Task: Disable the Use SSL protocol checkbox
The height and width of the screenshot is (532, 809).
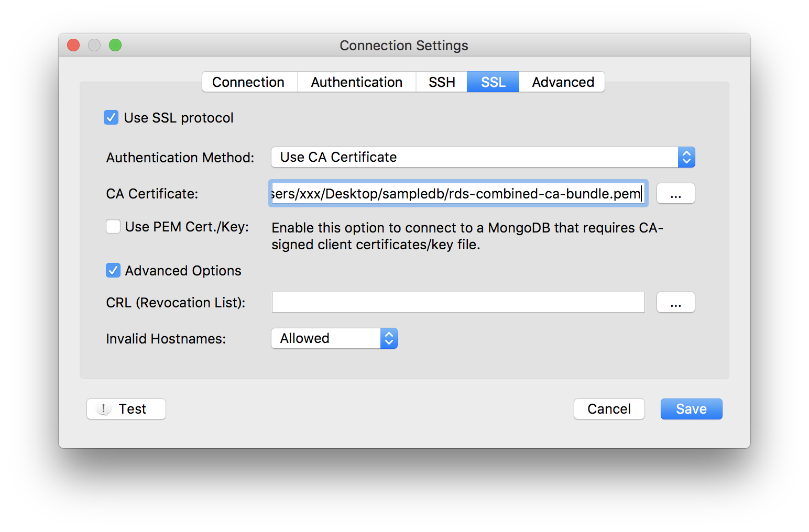Action: [111, 117]
